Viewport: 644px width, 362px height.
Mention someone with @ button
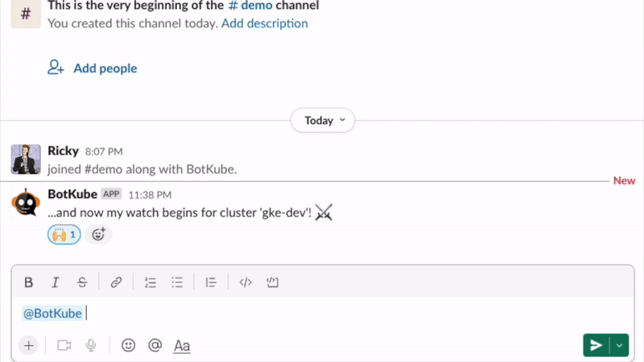[155, 345]
